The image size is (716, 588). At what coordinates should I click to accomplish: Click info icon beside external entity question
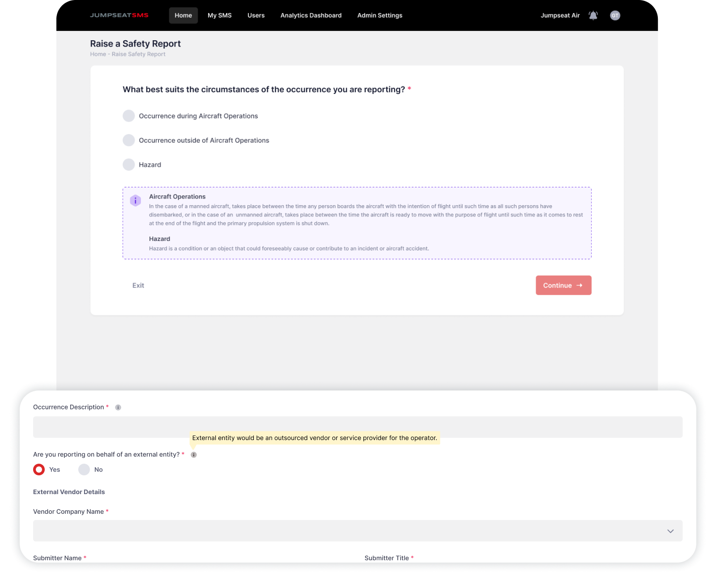pyautogui.click(x=194, y=455)
